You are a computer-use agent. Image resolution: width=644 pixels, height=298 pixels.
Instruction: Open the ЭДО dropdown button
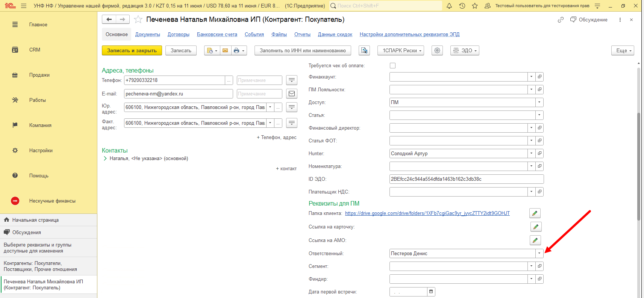point(465,50)
